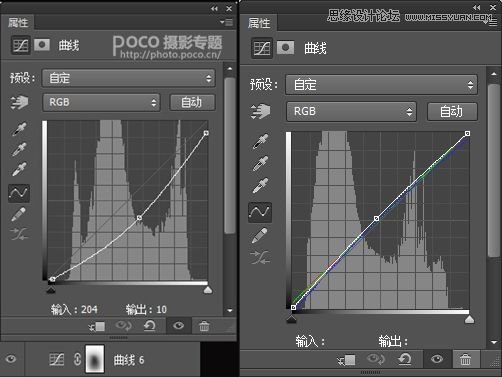Delete adjustment layer trash in right panel

(465, 359)
